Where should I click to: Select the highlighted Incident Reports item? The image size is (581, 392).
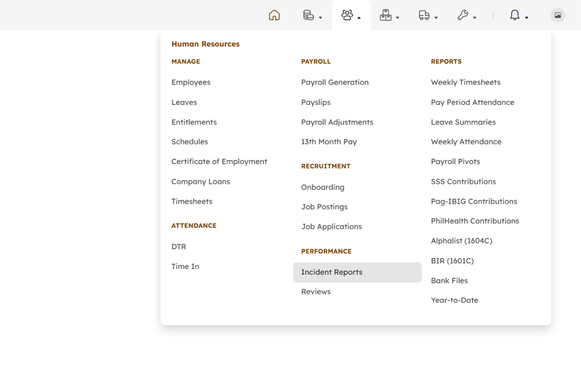(357, 272)
